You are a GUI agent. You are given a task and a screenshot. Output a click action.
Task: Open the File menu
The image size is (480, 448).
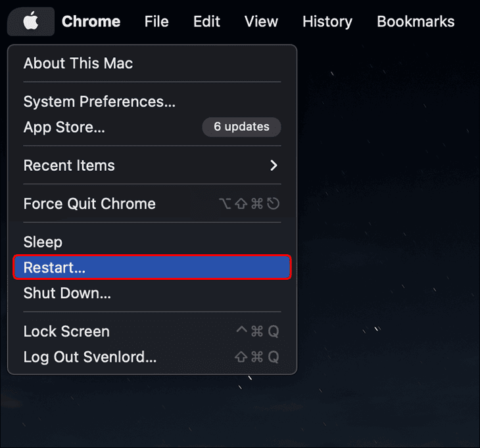(x=156, y=22)
